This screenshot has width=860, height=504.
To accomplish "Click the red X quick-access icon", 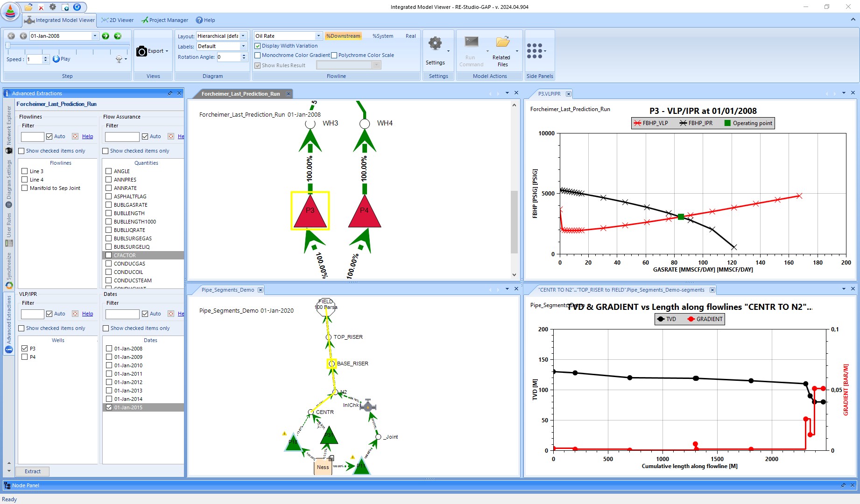I will coord(41,7).
